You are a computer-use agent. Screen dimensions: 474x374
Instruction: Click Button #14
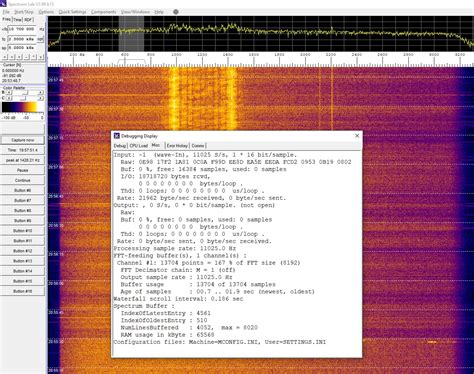point(23,271)
